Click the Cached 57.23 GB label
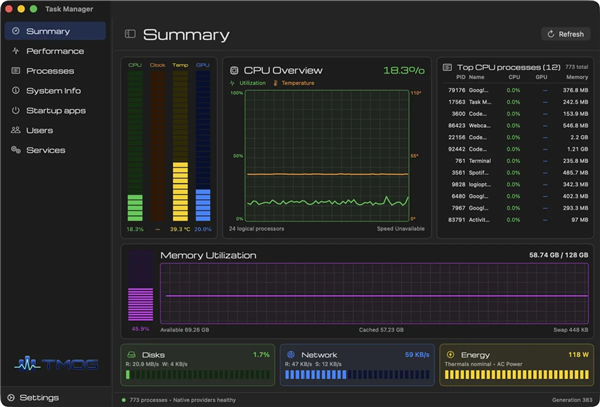Screen dimensions: 600x407 [381, 330]
